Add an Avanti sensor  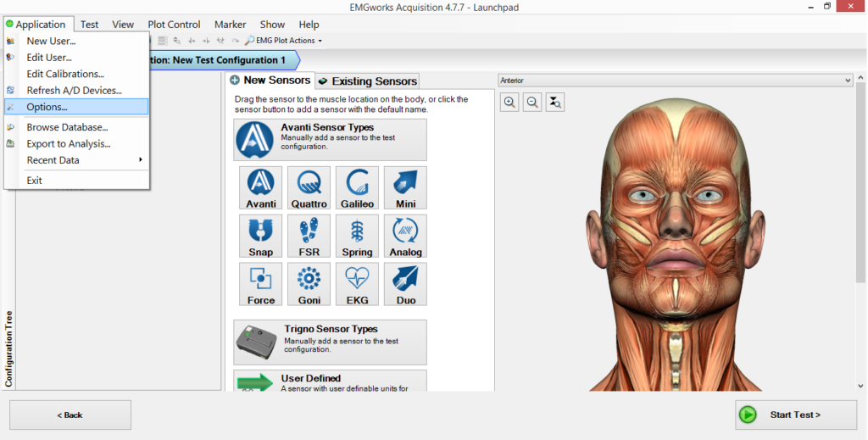coord(261,187)
